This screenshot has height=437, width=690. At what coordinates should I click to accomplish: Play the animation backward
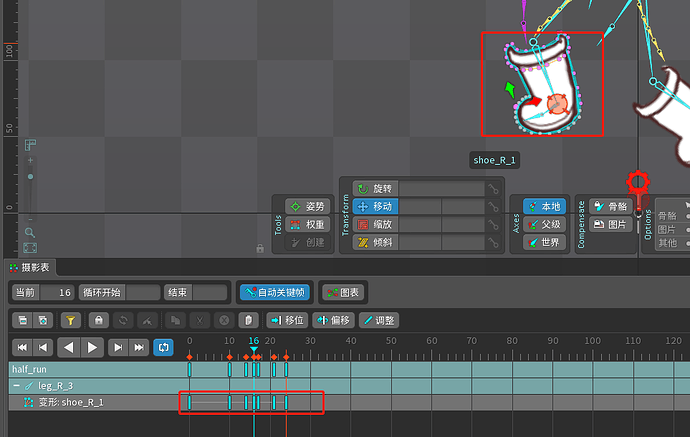click(68, 347)
